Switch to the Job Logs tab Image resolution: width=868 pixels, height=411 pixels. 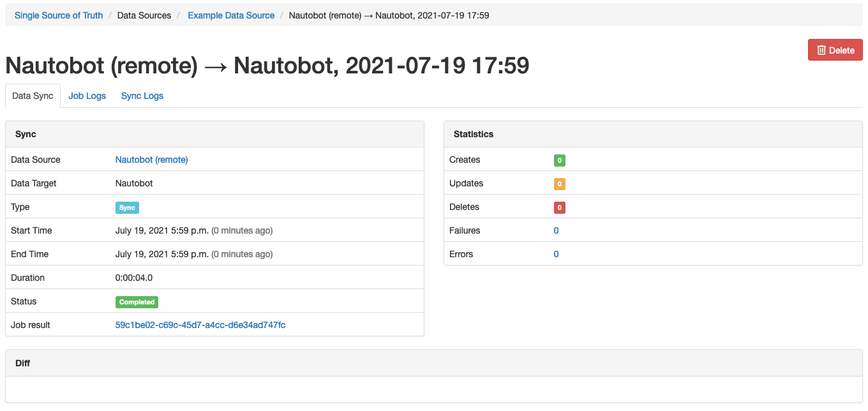(x=87, y=95)
